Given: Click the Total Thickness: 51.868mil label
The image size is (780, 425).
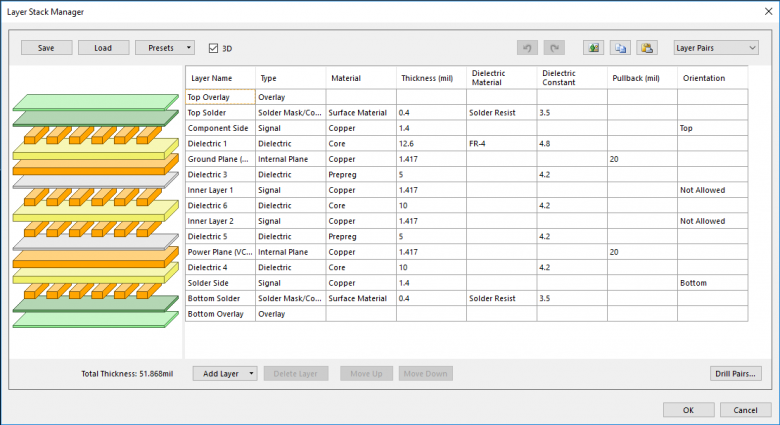Looking at the screenshot, I should [x=127, y=373].
